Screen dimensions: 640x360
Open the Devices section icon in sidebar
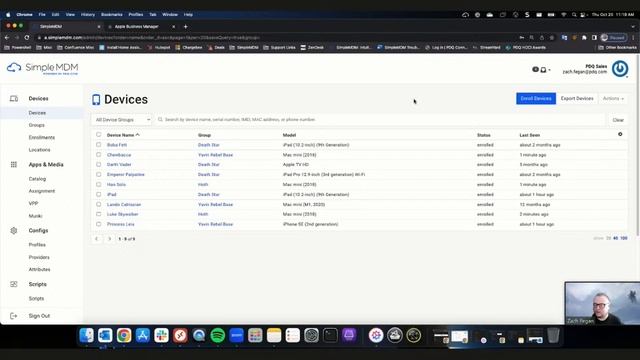[13, 98]
